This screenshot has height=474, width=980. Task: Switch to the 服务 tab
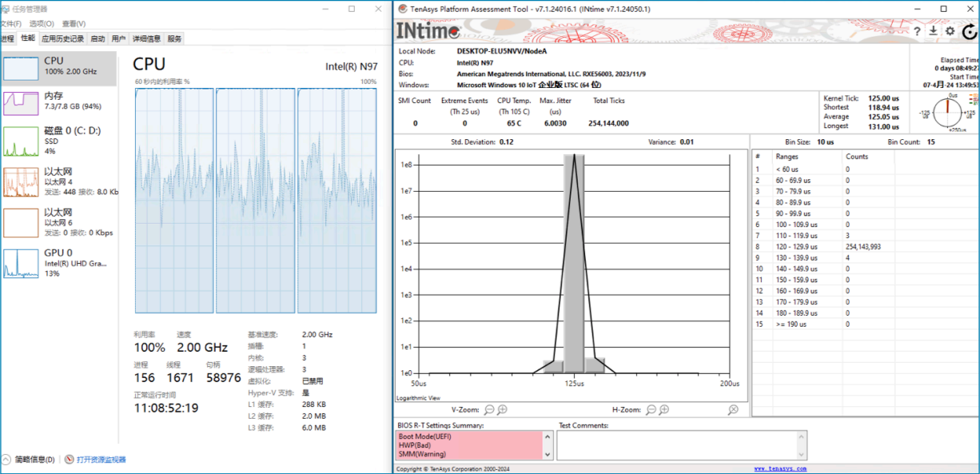click(174, 38)
